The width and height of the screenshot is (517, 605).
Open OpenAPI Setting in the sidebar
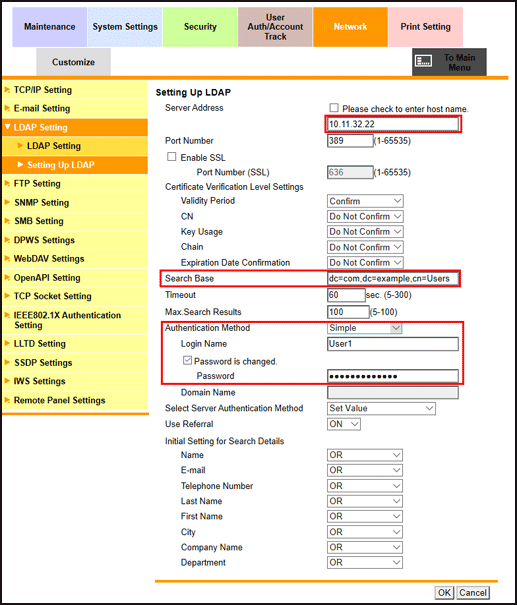pos(75,277)
